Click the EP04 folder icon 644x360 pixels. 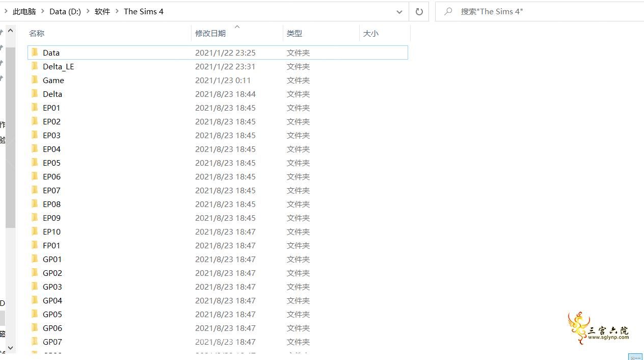[x=35, y=149]
